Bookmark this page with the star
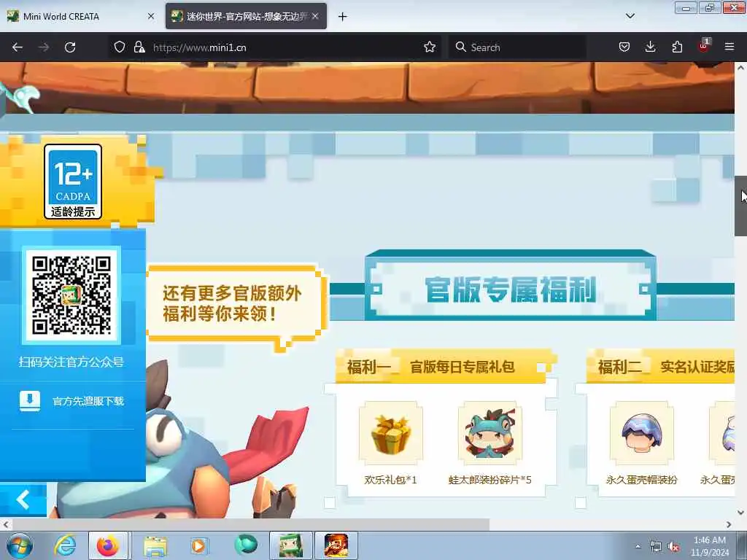Screen dimensions: 747x560 [430, 47]
